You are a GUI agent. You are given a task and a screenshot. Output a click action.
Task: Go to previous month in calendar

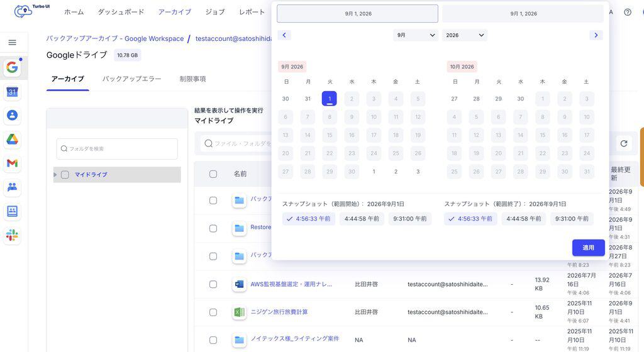coord(284,35)
